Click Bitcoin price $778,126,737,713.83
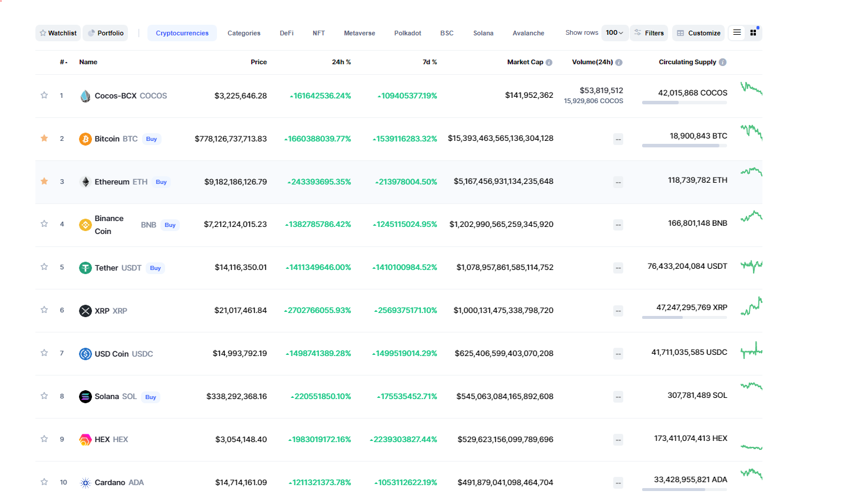842x504 pixels. tap(231, 139)
